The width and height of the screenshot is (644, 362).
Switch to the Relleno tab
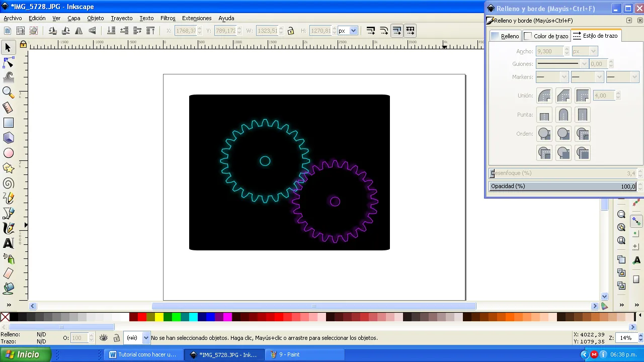pyautogui.click(x=505, y=36)
